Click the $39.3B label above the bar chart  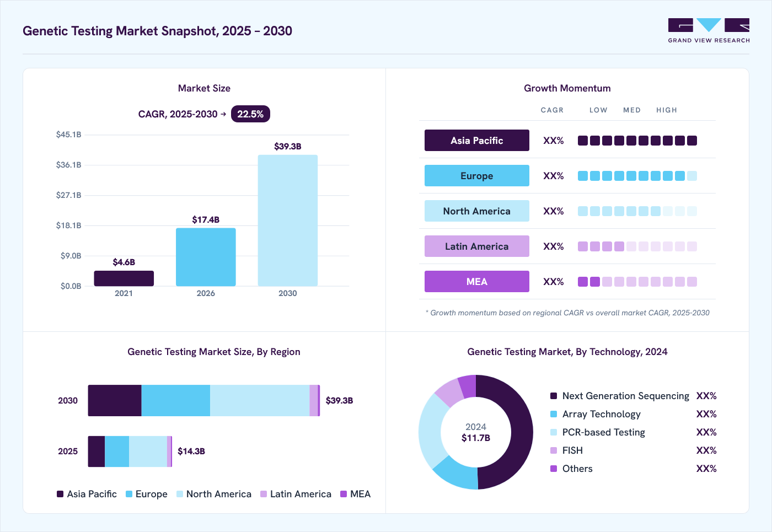pyautogui.click(x=288, y=146)
